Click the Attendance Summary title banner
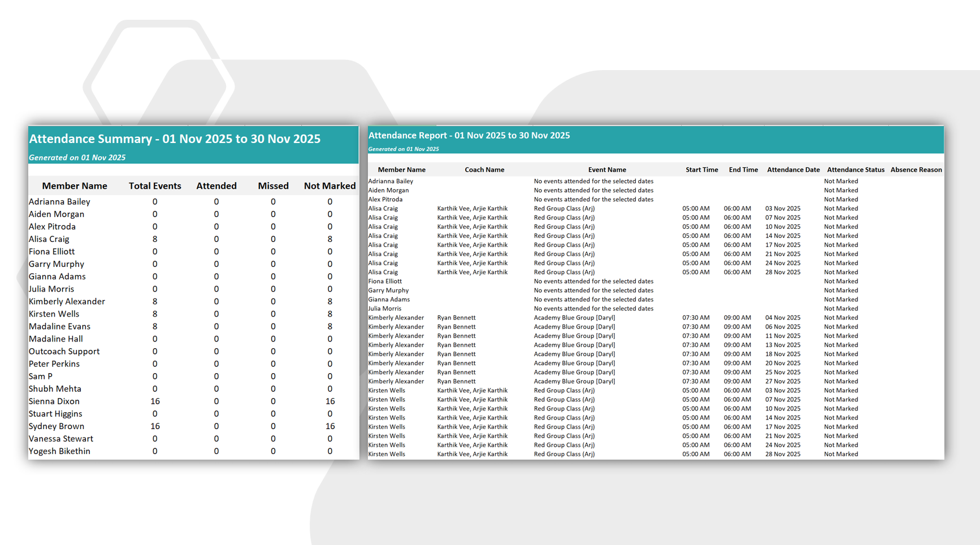The width and height of the screenshot is (980, 545). [x=175, y=139]
